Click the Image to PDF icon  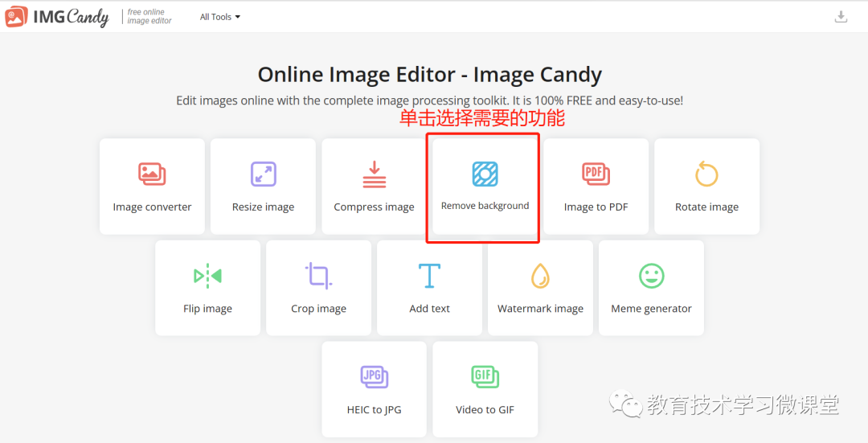click(596, 174)
